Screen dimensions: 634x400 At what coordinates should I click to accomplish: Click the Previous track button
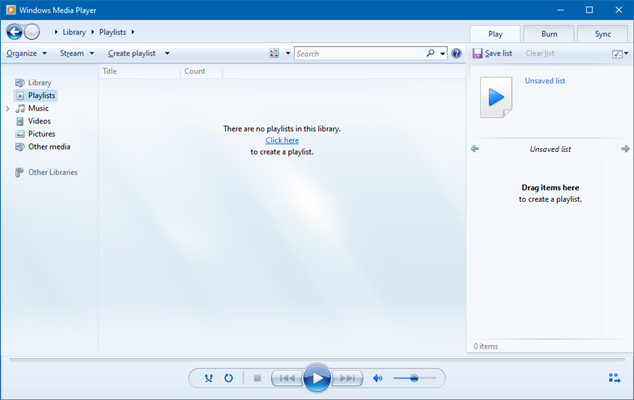click(x=287, y=378)
